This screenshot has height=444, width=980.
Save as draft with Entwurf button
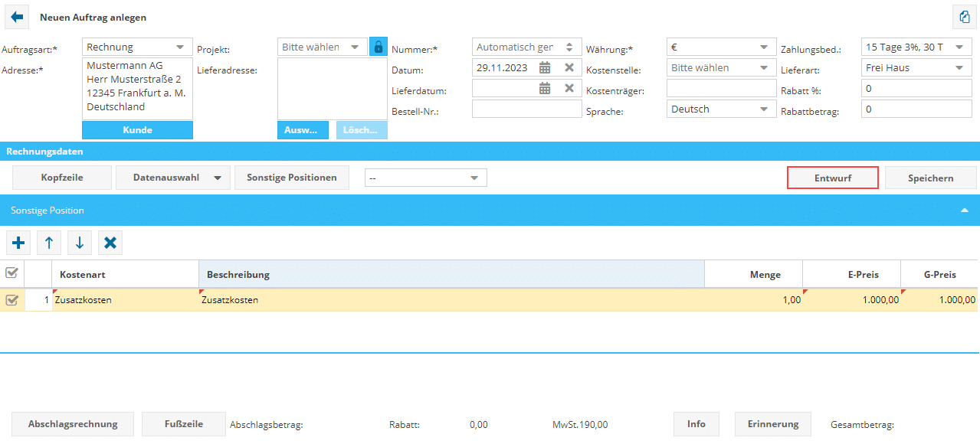pyautogui.click(x=832, y=178)
